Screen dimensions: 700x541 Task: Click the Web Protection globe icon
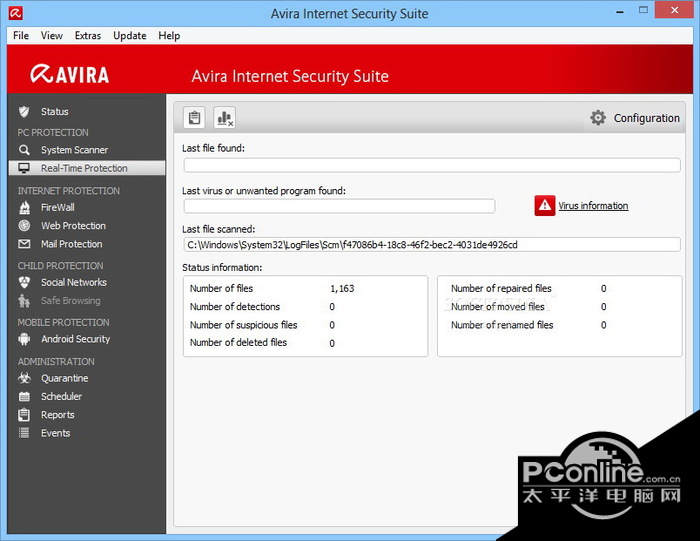coord(24,226)
